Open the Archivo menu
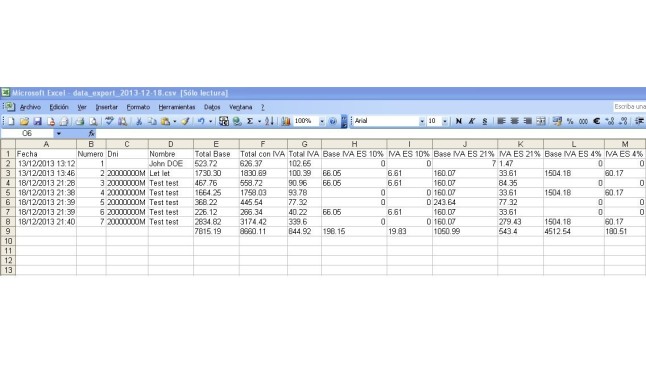Screen dimensions: 646x366 point(30,107)
